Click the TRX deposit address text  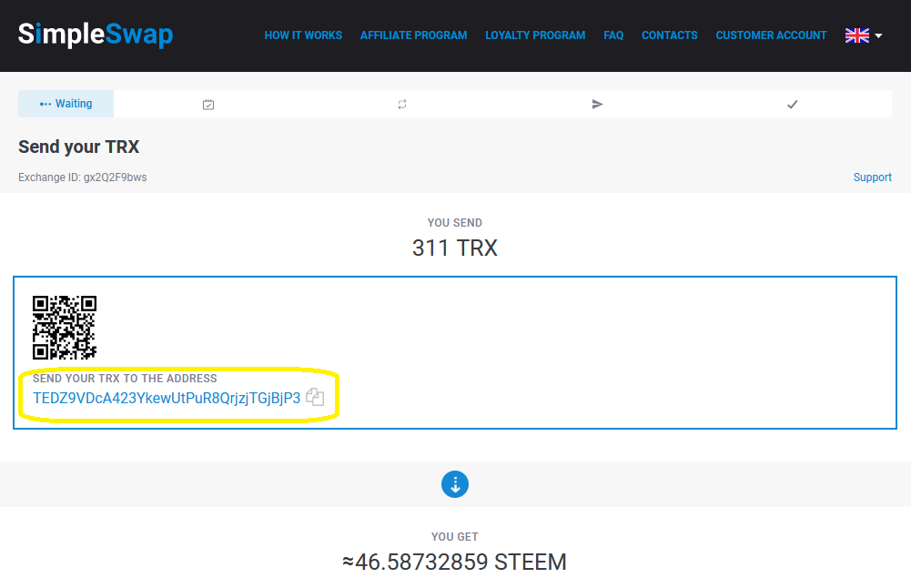pyautogui.click(x=167, y=398)
